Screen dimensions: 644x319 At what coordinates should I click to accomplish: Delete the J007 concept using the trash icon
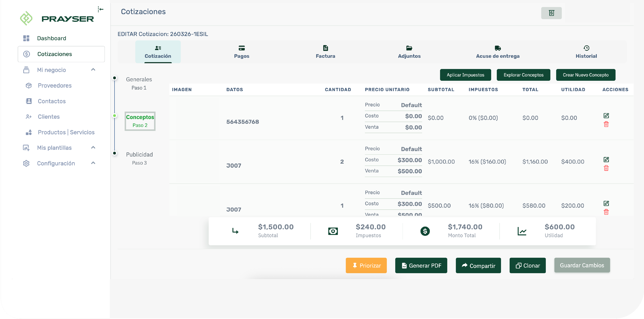point(606,168)
